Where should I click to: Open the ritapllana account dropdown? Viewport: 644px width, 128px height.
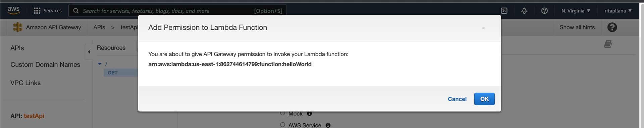[618, 11]
